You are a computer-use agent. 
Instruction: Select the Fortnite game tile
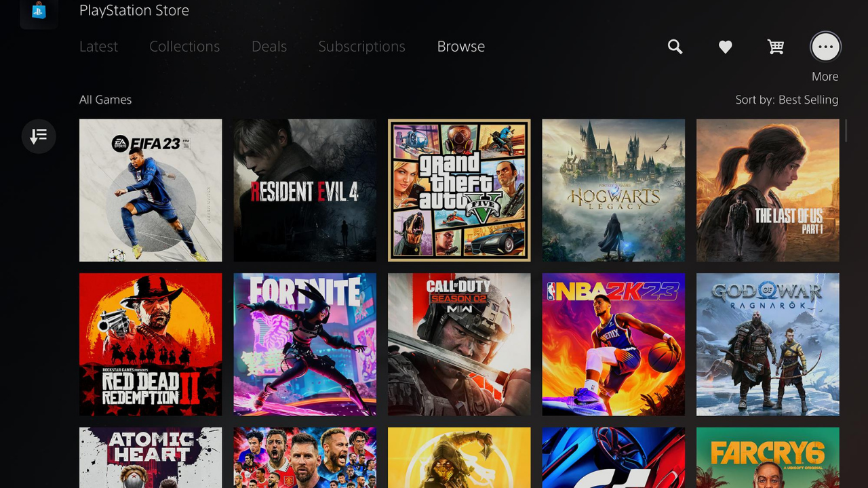(305, 344)
